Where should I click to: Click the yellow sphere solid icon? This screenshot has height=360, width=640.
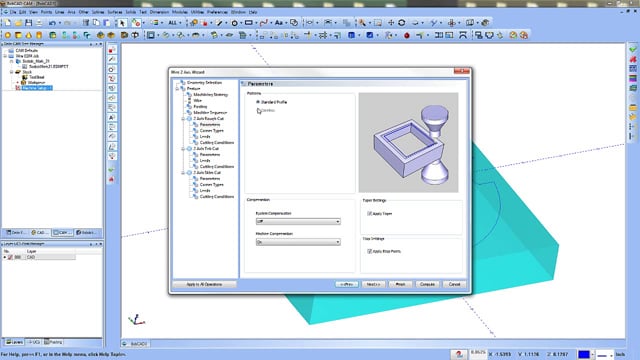pyautogui.click(x=8, y=36)
